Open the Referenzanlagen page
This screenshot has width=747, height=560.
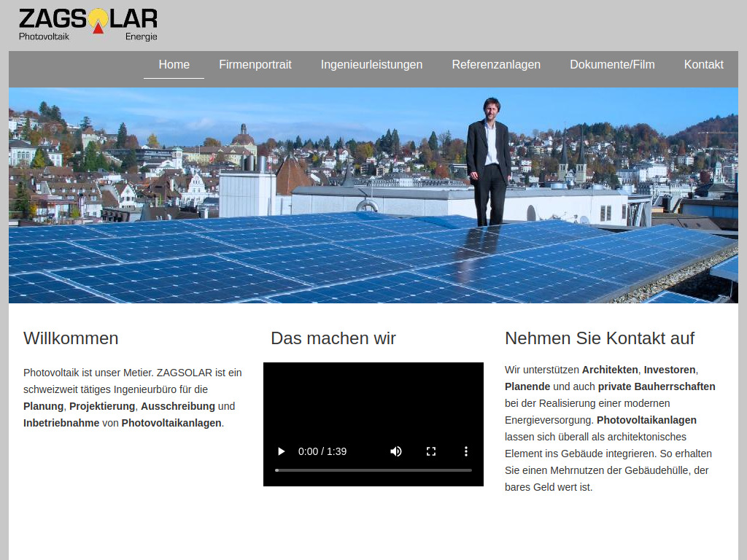[x=496, y=64]
